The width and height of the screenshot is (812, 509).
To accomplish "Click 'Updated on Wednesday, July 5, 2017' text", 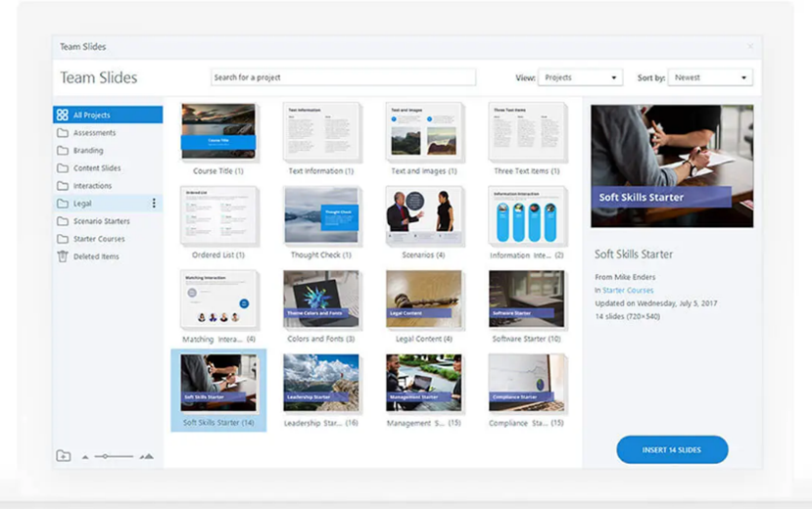I will 656,303.
